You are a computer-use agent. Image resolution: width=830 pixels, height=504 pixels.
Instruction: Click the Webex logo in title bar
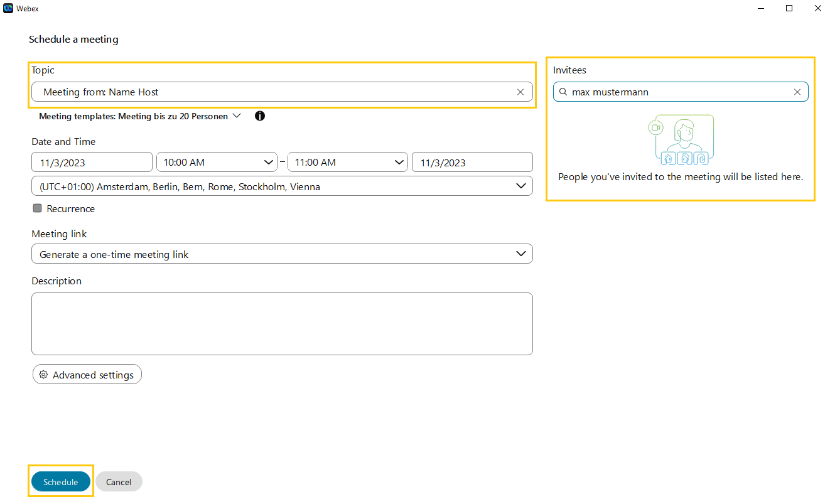tap(8, 8)
